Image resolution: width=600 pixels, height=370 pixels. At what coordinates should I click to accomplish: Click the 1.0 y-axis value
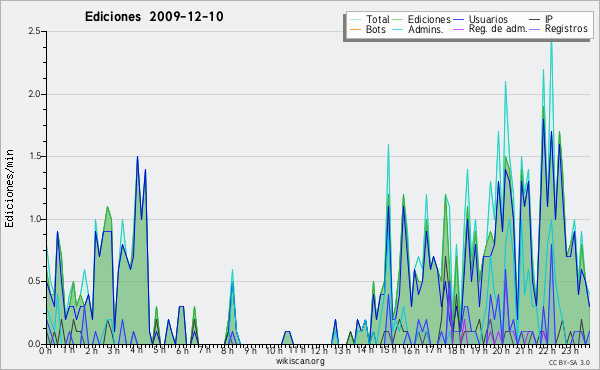tap(34, 219)
